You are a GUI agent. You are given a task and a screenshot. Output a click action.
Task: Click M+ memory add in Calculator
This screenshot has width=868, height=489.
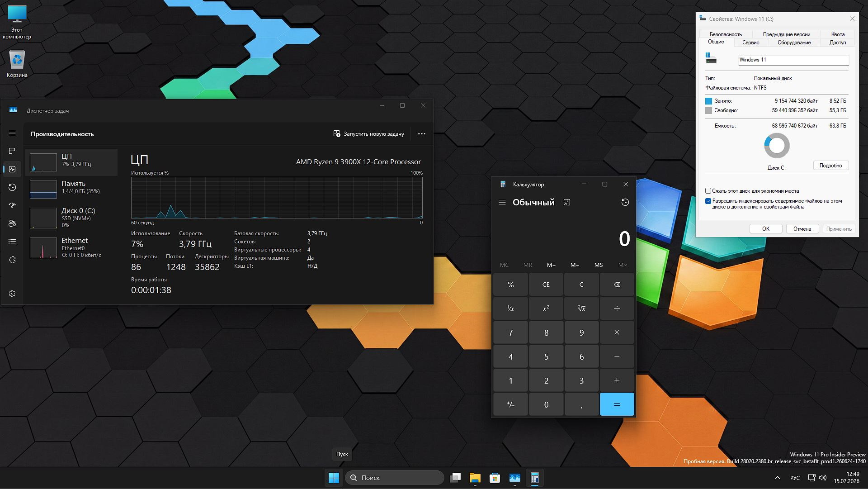551,265
